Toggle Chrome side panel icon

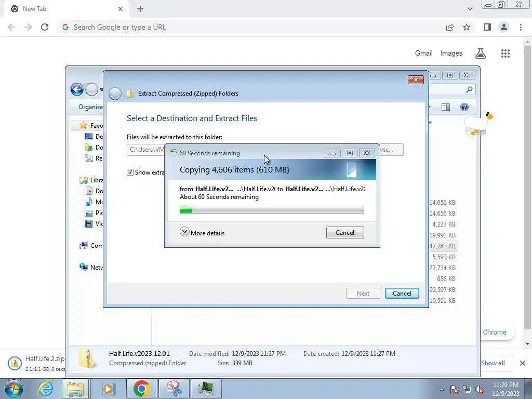point(487,27)
